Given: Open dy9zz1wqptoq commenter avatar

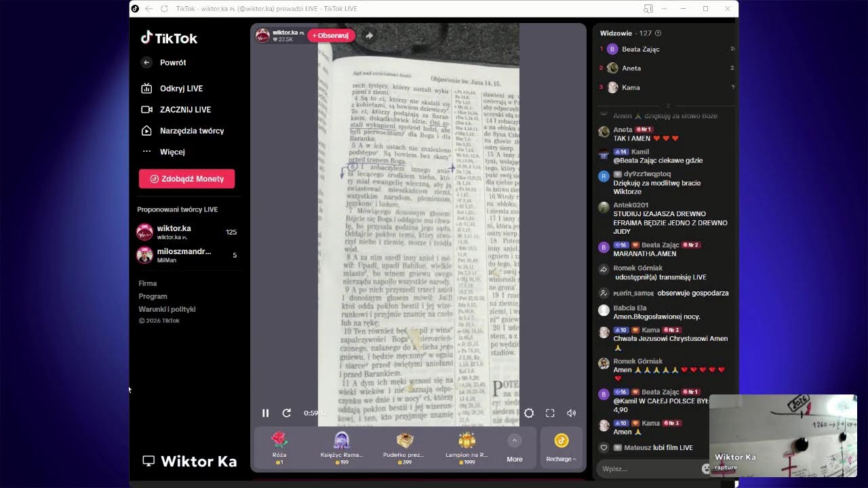Looking at the screenshot, I should pyautogui.click(x=604, y=176).
